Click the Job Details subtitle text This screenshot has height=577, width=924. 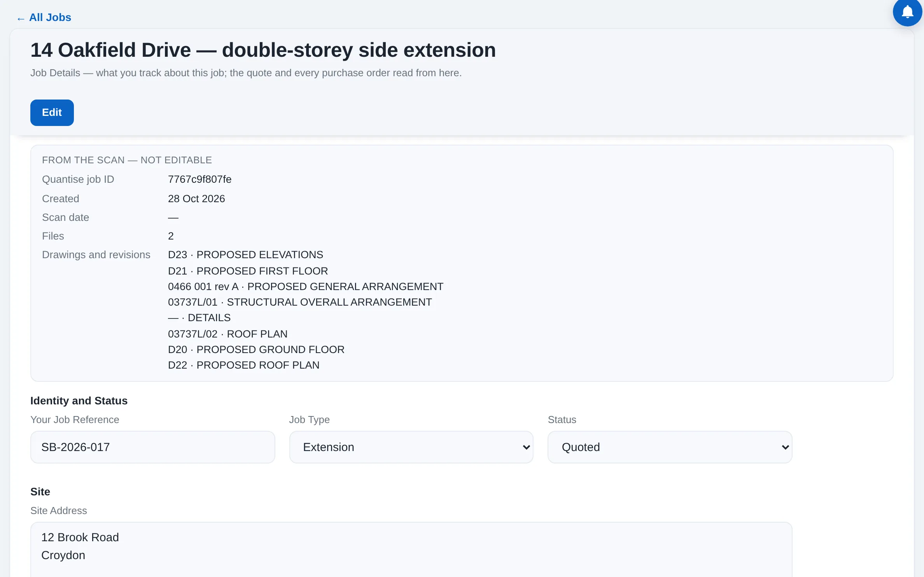point(246,73)
